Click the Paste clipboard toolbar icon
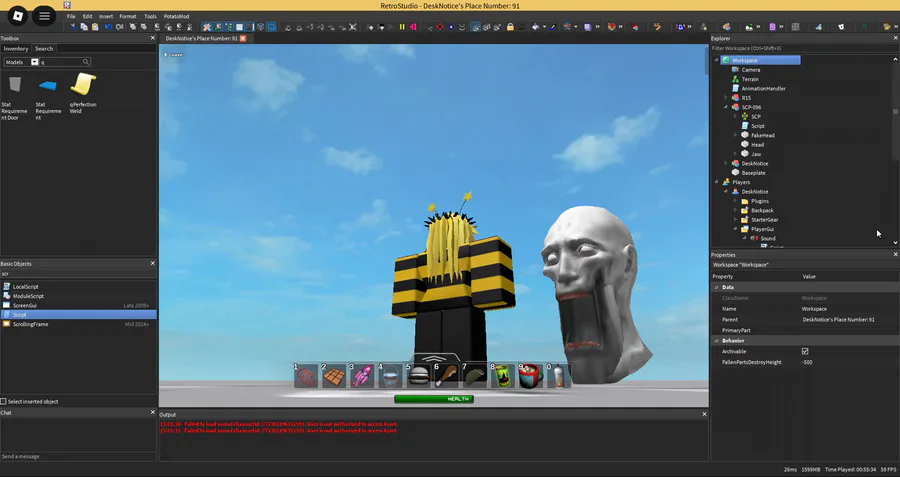This screenshot has width=900, height=477. click(x=95, y=26)
